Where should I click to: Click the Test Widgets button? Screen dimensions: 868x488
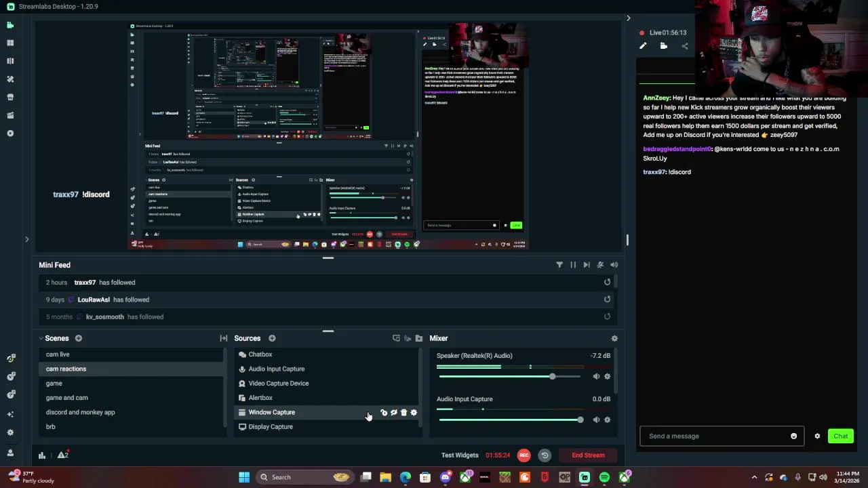click(460, 455)
